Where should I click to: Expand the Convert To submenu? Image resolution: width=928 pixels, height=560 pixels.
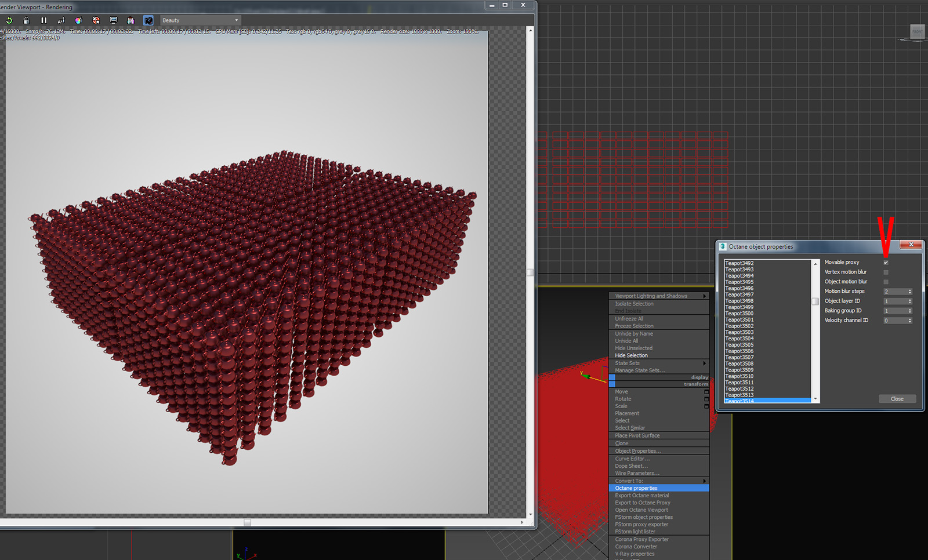pyautogui.click(x=659, y=481)
